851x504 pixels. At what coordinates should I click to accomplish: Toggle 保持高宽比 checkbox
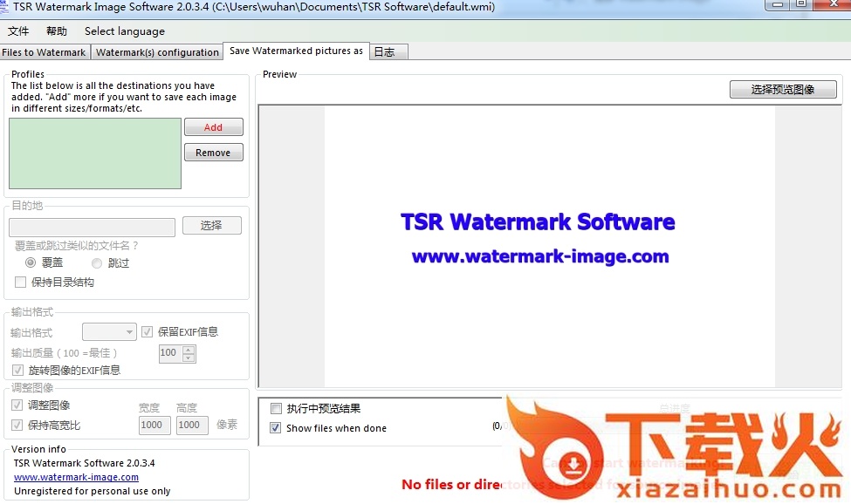point(17,426)
